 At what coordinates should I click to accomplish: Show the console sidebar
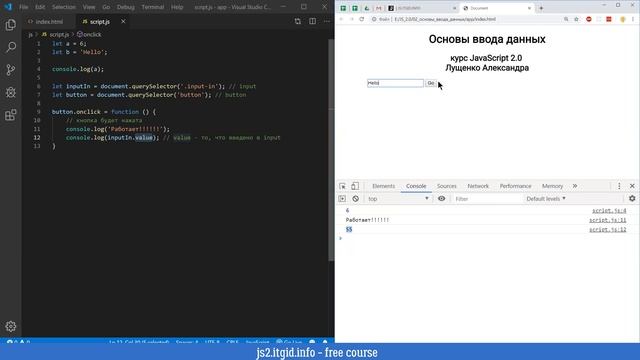point(342,199)
